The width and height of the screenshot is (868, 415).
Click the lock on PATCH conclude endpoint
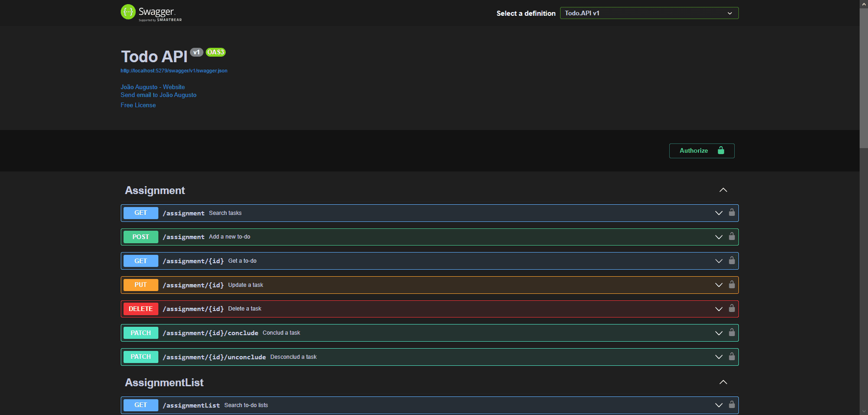point(731,333)
